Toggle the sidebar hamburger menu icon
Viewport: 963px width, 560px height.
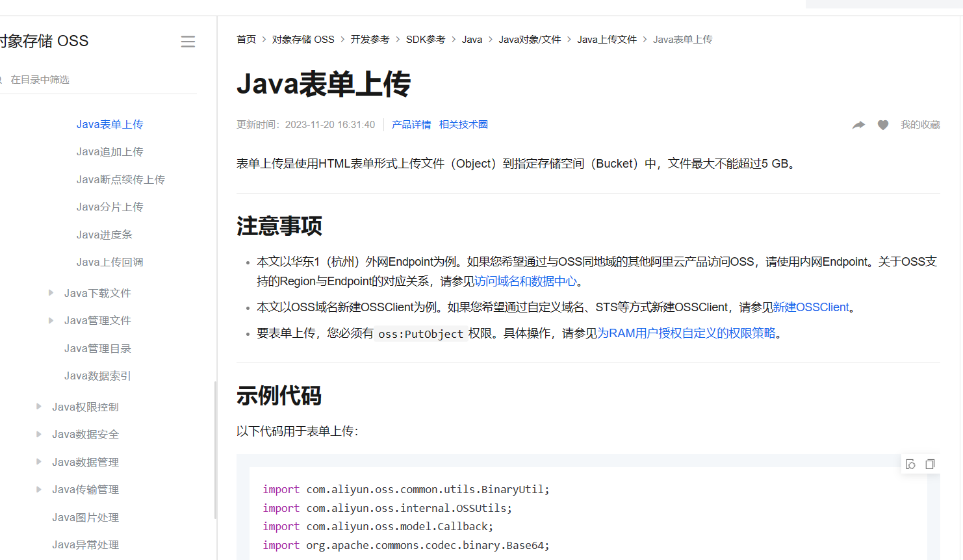click(188, 42)
